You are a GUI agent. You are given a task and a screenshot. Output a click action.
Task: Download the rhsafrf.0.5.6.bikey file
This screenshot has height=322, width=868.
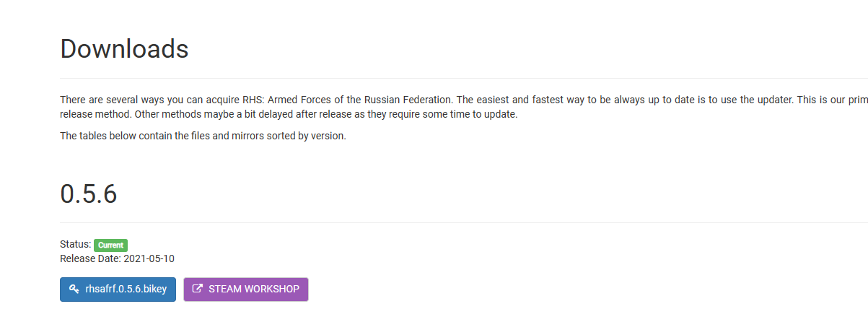[x=118, y=290]
